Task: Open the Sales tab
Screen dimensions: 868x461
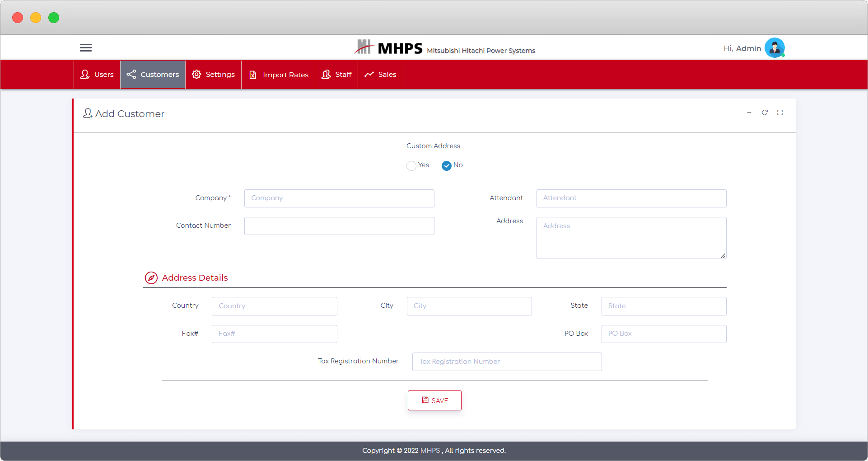Action: click(x=380, y=75)
